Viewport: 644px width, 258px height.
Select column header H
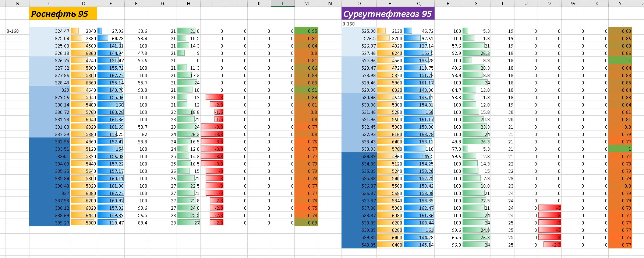click(x=188, y=3)
